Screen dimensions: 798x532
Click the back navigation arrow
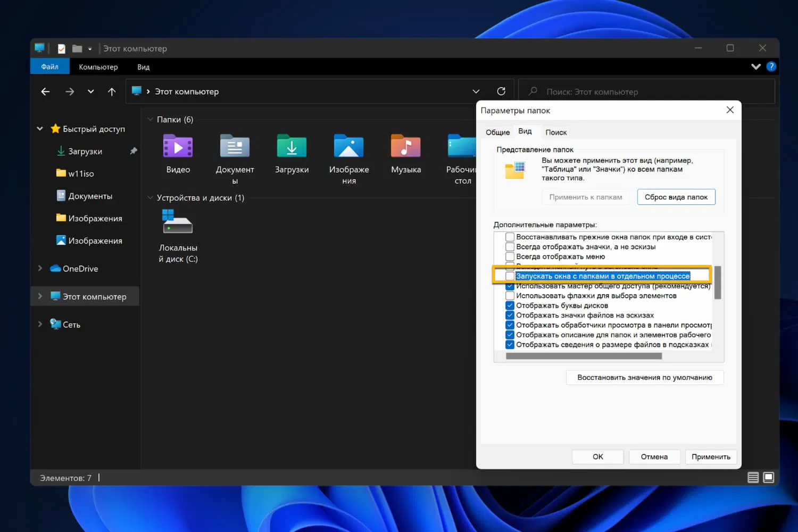[x=46, y=92]
